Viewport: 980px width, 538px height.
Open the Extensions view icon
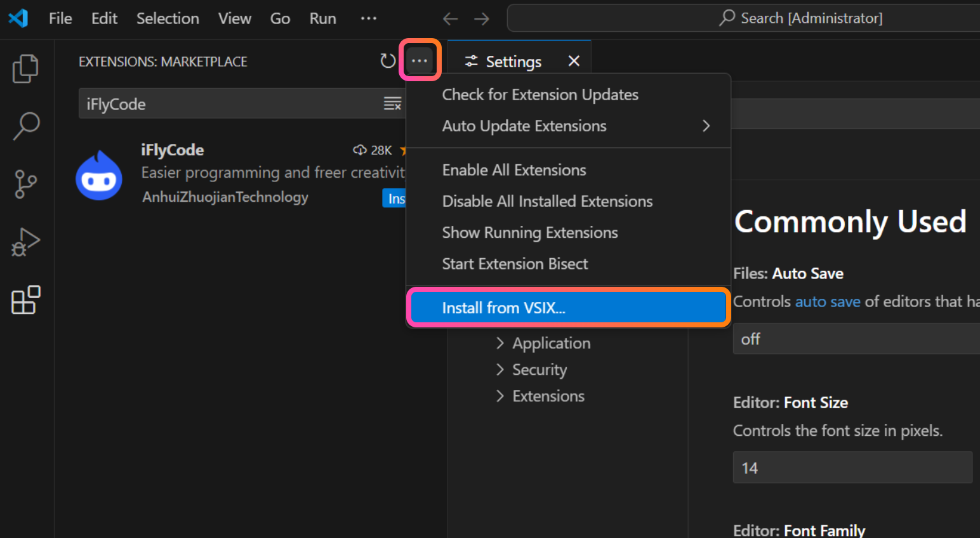tap(25, 300)
